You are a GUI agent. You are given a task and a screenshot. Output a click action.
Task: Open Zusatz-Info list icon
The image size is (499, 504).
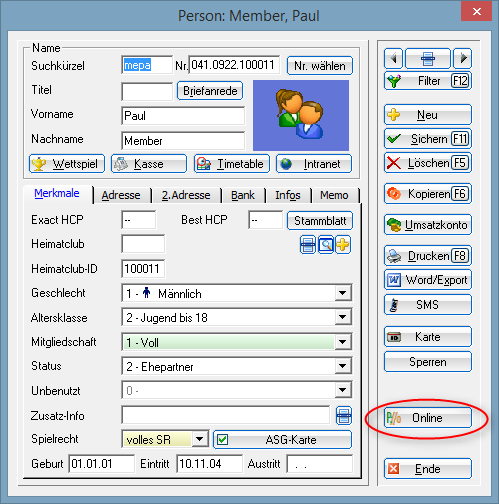pos(344,416)
